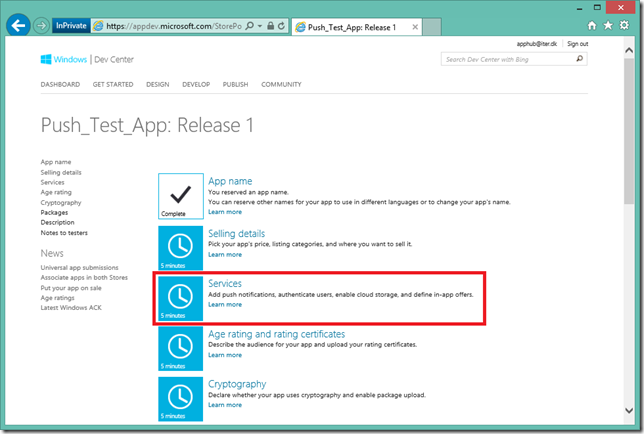Open the App name step heading
The image size is (644, 434).
click(230, 181)
